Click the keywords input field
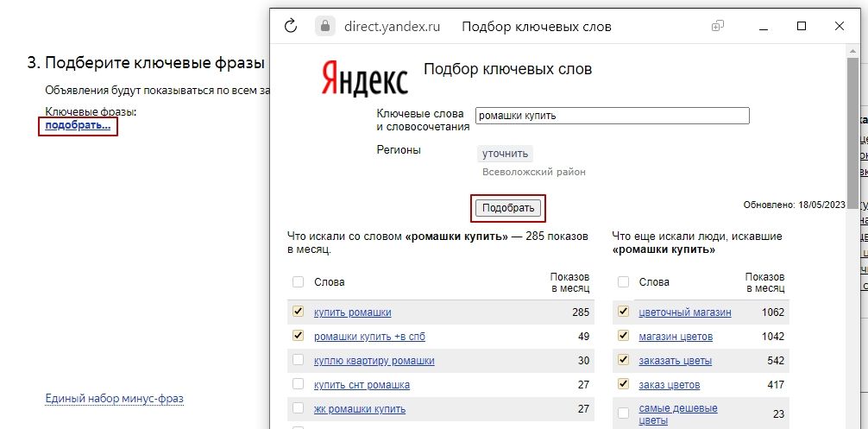Image resolution: width=868 pixels, height=429 pixels. click(612, 116)
